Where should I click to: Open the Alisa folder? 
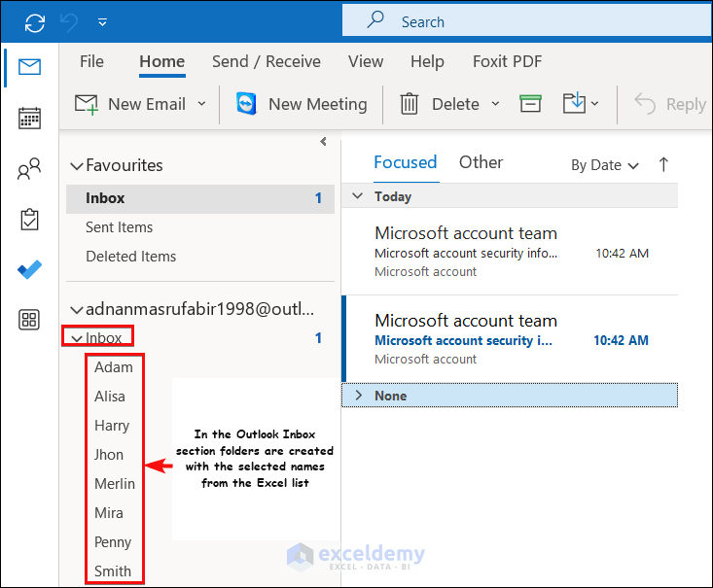coord(110,397)
